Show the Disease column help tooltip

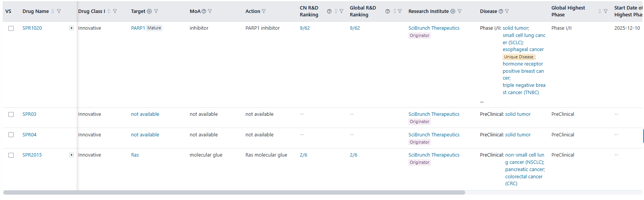501,11
